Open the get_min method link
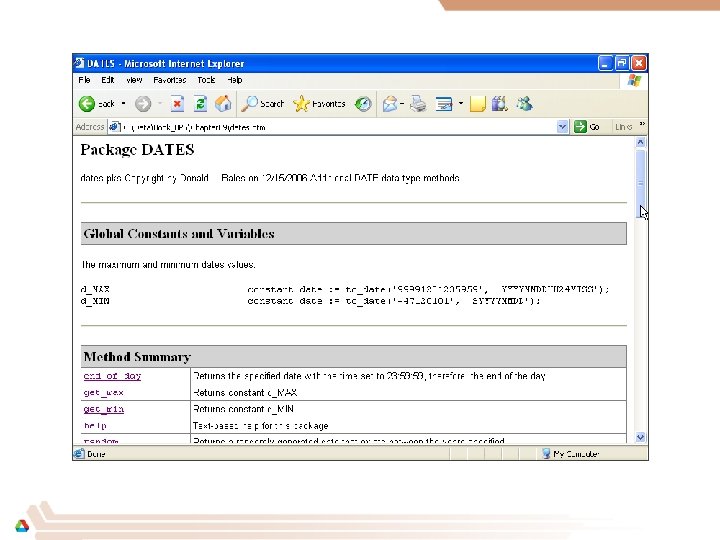This screenshot has height=540, width=720. pyautogui.click(x=103, y=409)
